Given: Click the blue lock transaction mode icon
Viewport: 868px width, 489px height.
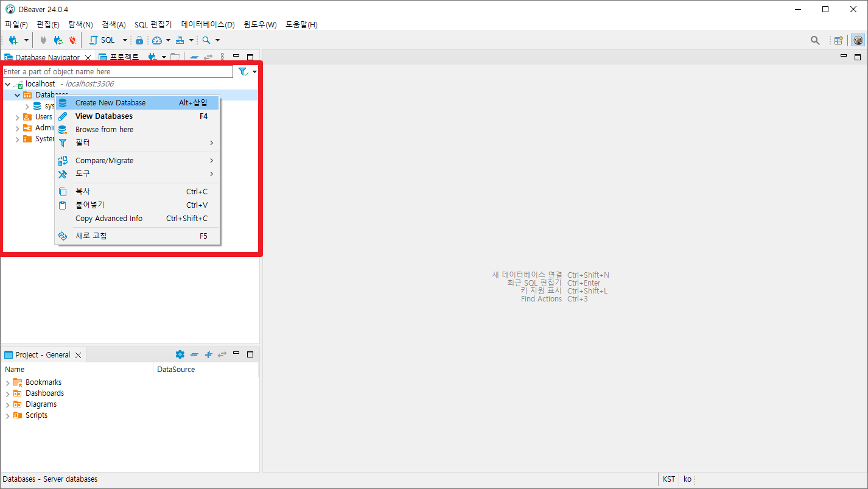Looking at the screenshot, I should [x=139, y=40].
